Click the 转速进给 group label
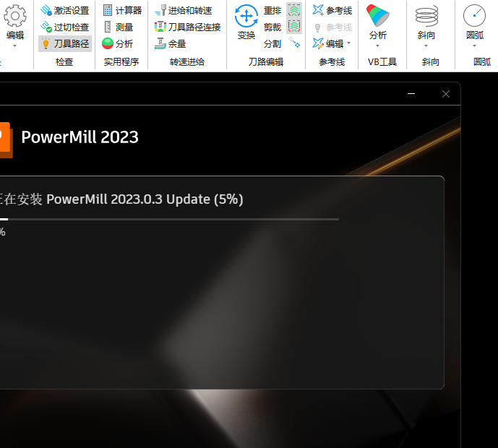This screenshot has height=448, width=498. click(187, 62)
